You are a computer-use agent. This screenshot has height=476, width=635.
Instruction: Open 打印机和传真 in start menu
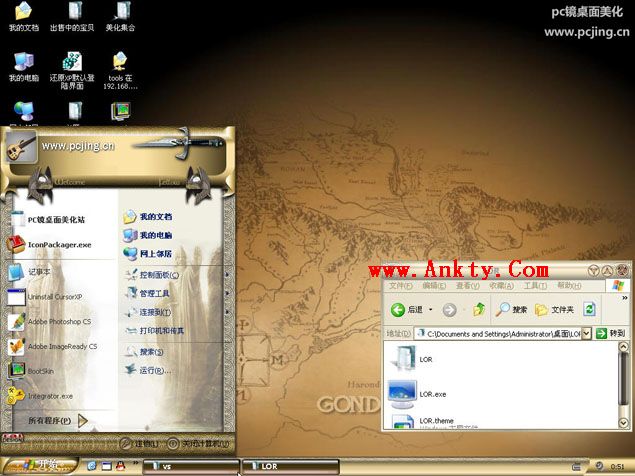pos(155,331)
